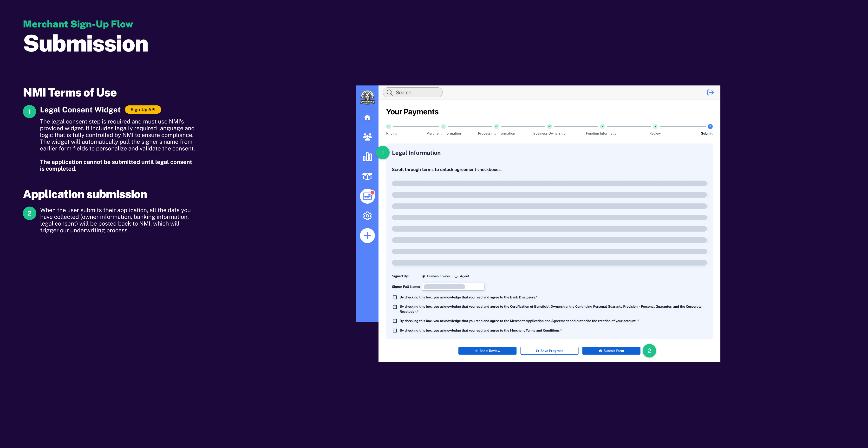Viewport: 868px width, 448px height.
Task: Open the payments card icon
Action: (367, 196)
